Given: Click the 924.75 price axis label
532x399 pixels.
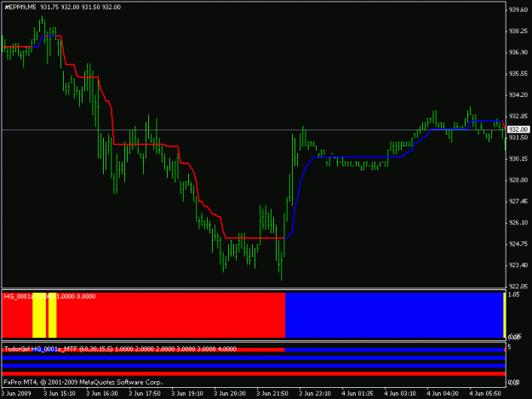Looking at the screenshot, I should [518, 244].
